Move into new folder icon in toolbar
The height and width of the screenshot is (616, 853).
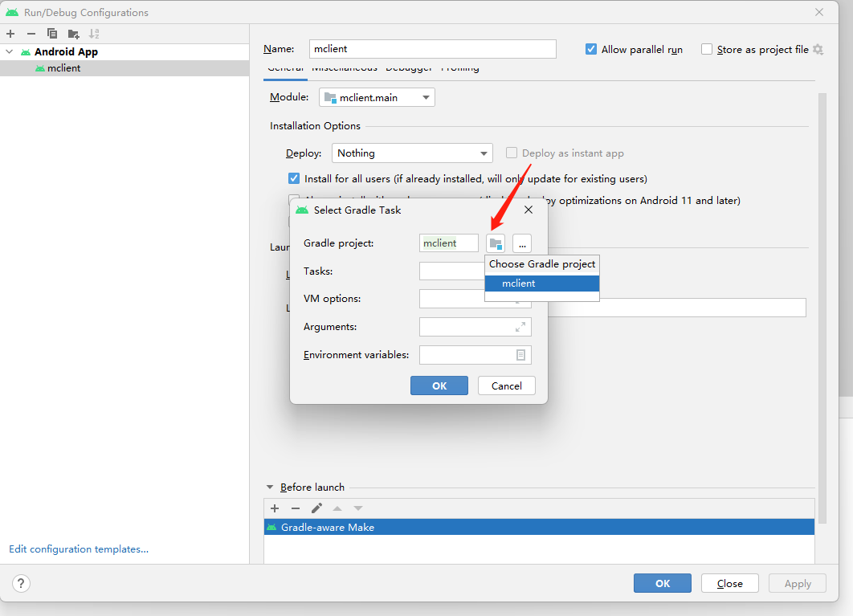coord(73,34)
